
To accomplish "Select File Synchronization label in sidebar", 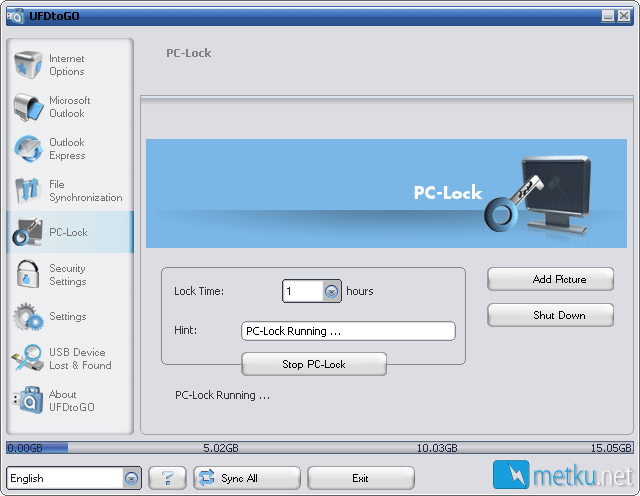I will (85, 191).
